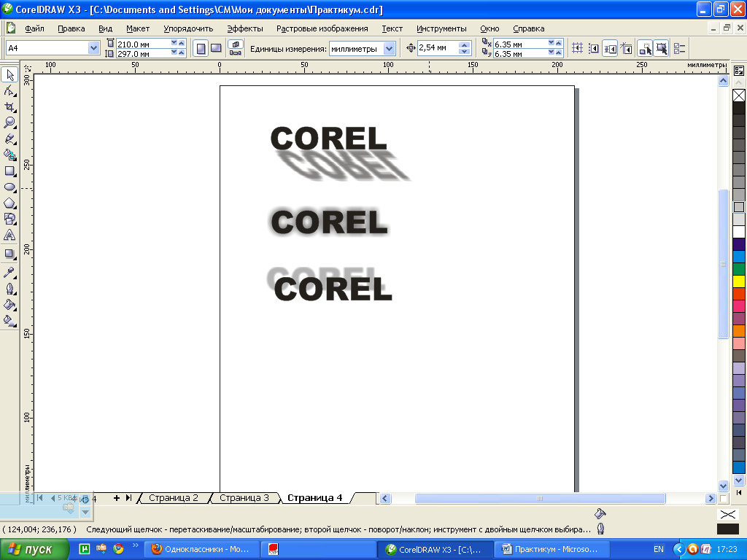Toggle draw complex objects when moving
Image resolution: width=747 pixels, height=560 pixels.
coord(645,48)
